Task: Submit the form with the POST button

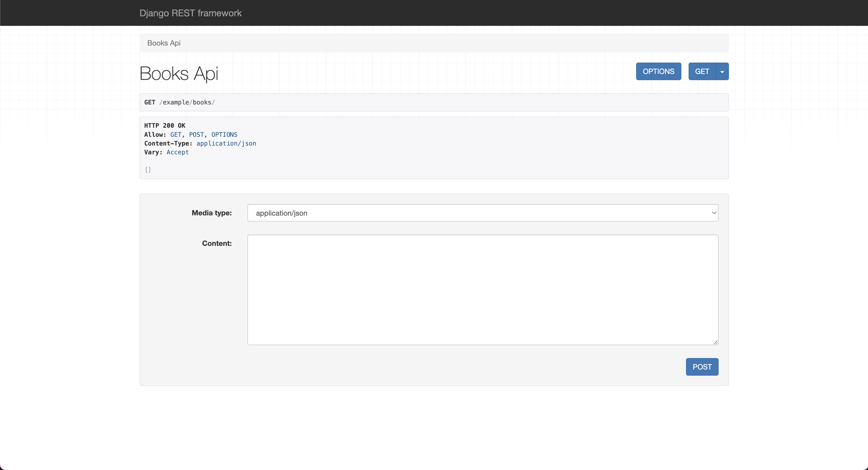Action: tap(702, 367)
